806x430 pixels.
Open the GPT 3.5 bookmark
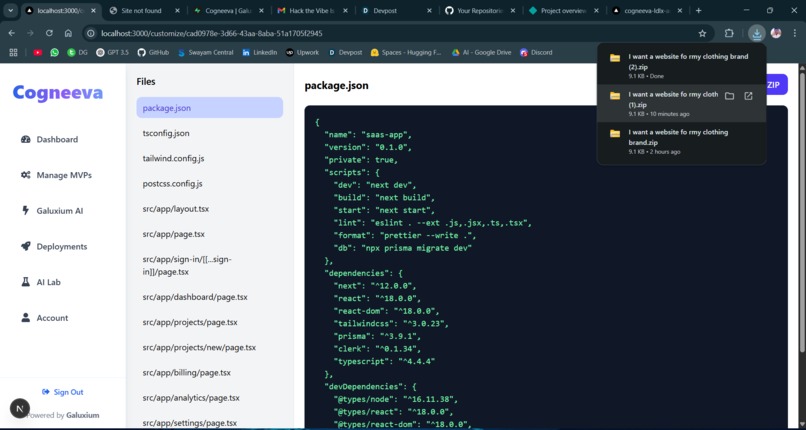113,52
